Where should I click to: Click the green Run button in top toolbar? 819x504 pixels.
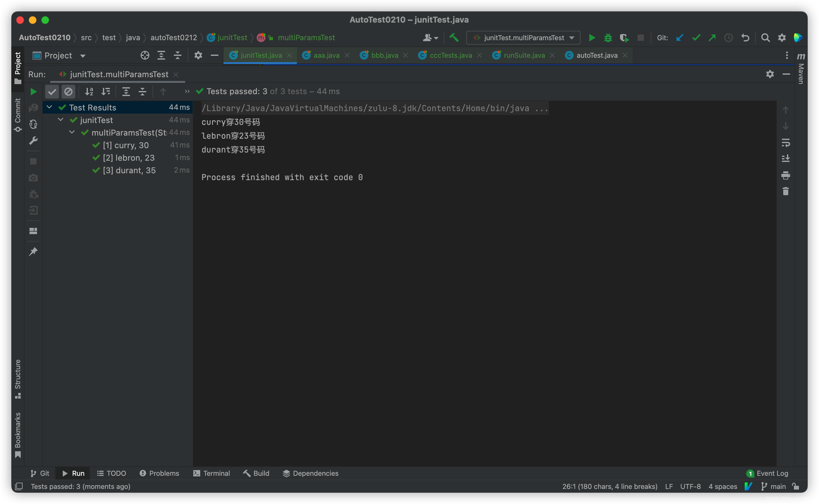592,38
